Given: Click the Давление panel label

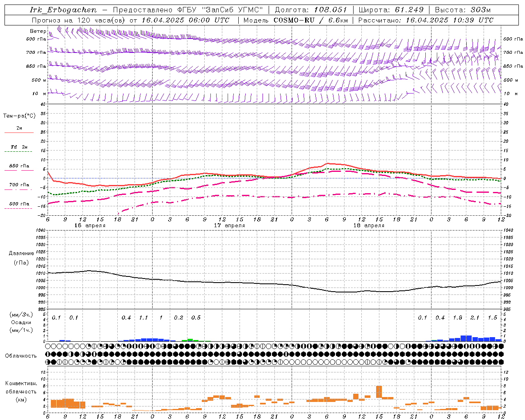Looking at the screenshot, I should [21, 253].
